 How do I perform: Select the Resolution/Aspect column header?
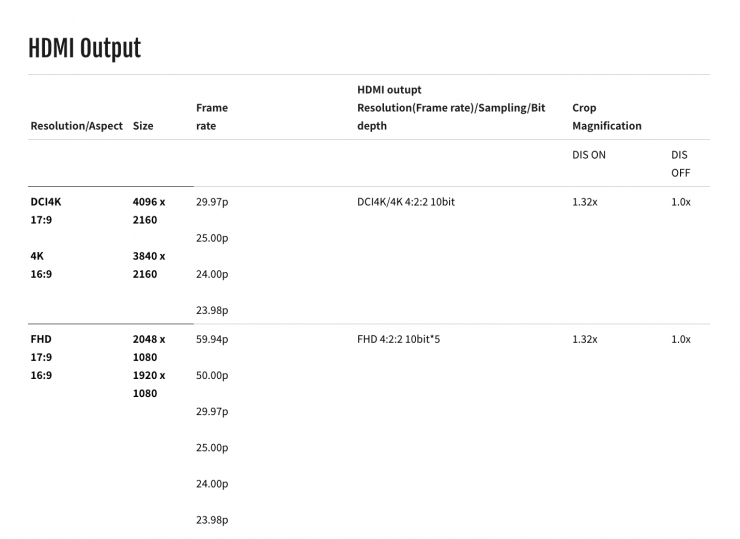coord(77,126)
